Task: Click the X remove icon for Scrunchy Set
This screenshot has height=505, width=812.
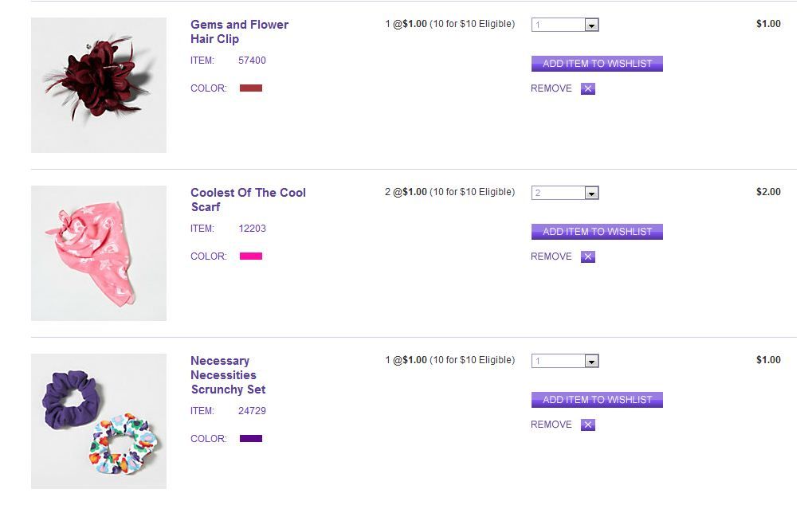Action: pyautogui.click(x=588, y=425)
